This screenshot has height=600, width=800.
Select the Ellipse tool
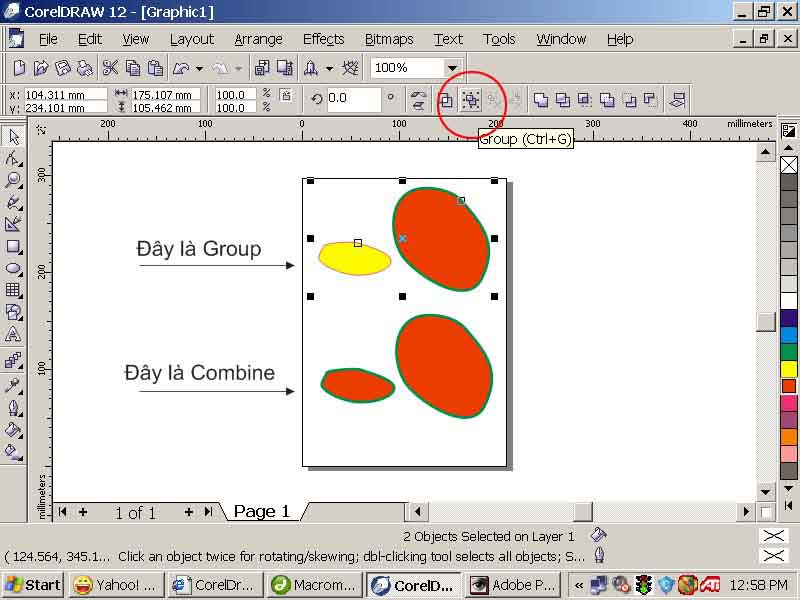click(13, 269)
